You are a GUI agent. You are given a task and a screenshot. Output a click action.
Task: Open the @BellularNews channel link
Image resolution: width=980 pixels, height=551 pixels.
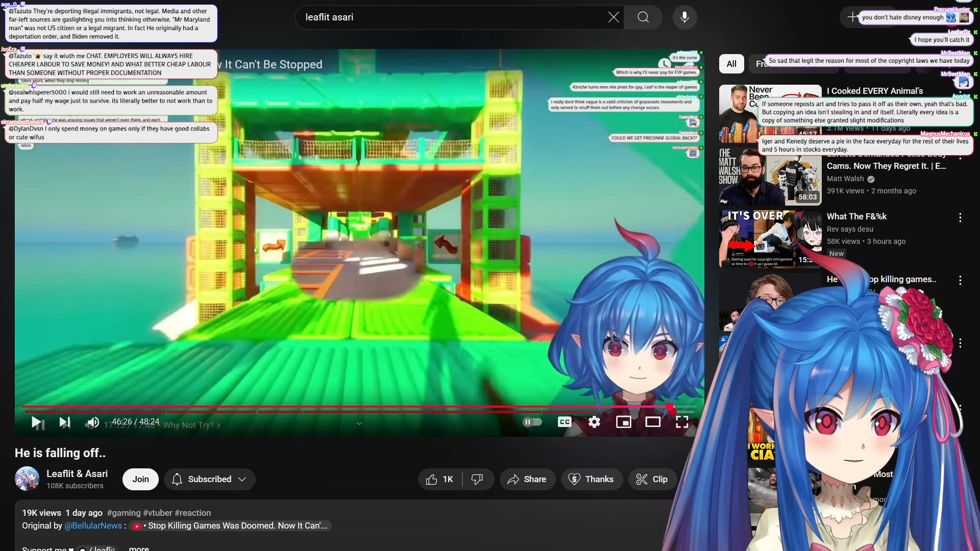coord(93,525)
